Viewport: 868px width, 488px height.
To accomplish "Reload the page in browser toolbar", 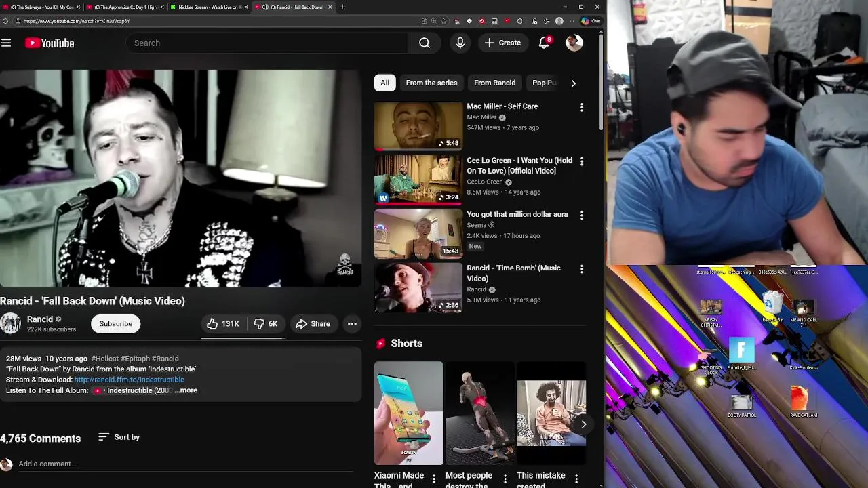I will point(5,21).
